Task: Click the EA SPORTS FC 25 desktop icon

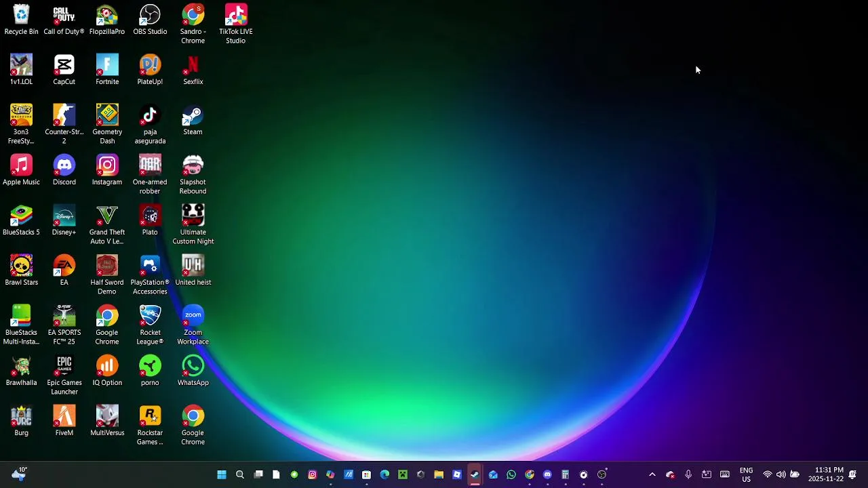Action: [64, 325]
